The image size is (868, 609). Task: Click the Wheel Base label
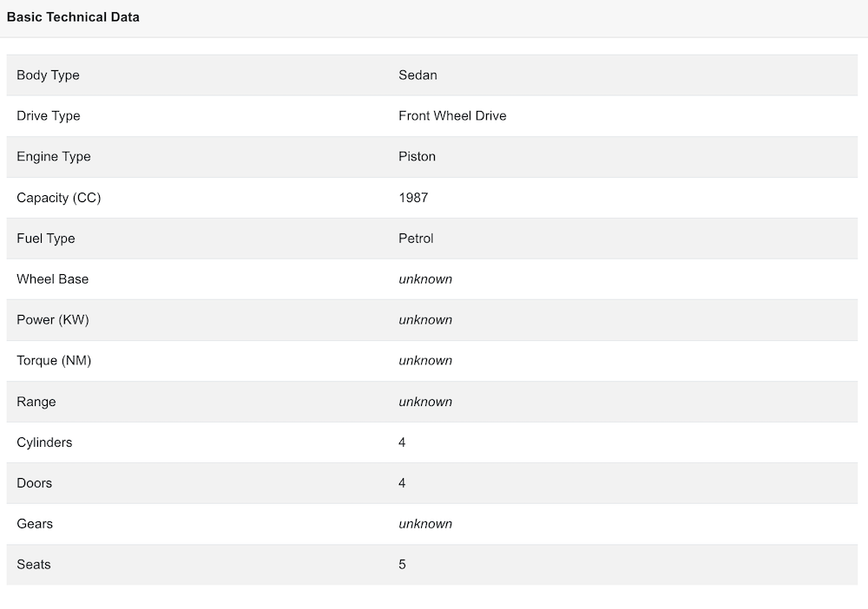pyautogui.click(x=52, y=279)
